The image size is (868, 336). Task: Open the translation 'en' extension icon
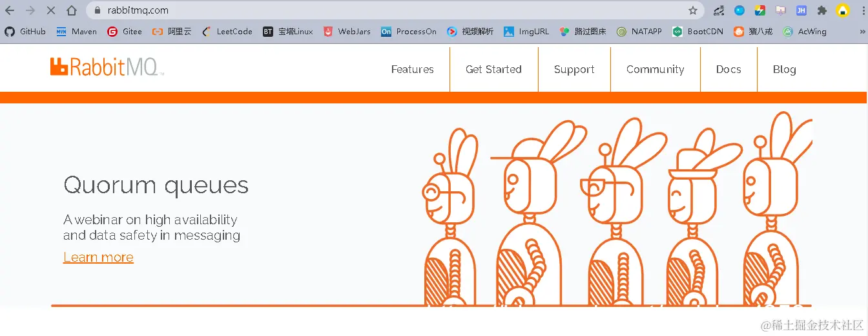coord(719,10)
